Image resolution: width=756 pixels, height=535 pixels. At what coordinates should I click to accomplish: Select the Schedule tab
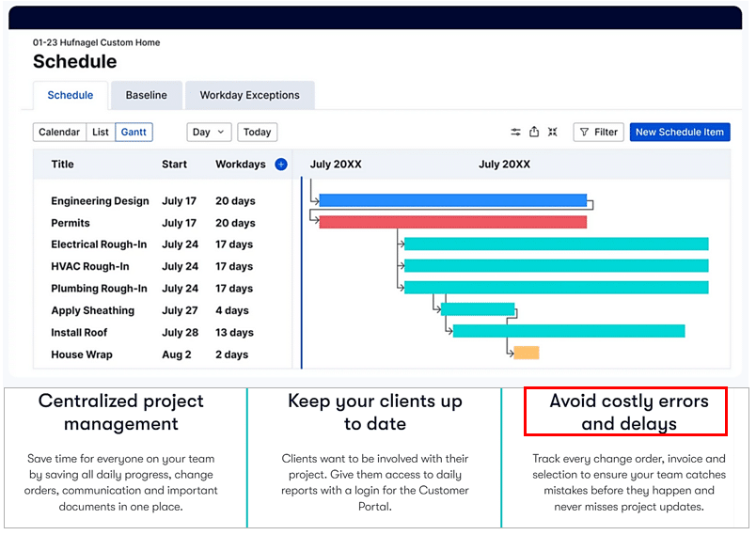tap(71, 96)
